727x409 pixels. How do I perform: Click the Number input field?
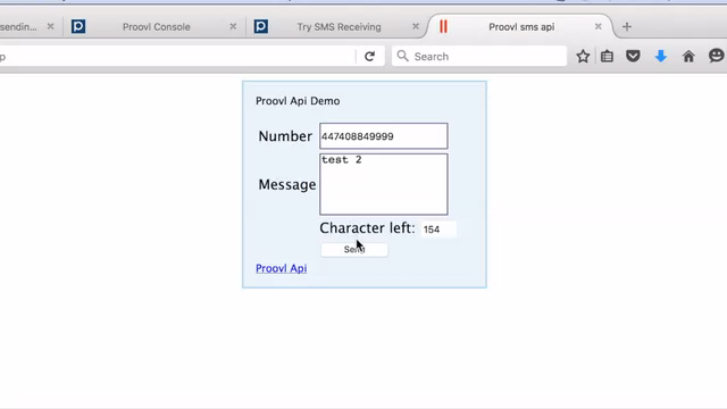(383, 136)
